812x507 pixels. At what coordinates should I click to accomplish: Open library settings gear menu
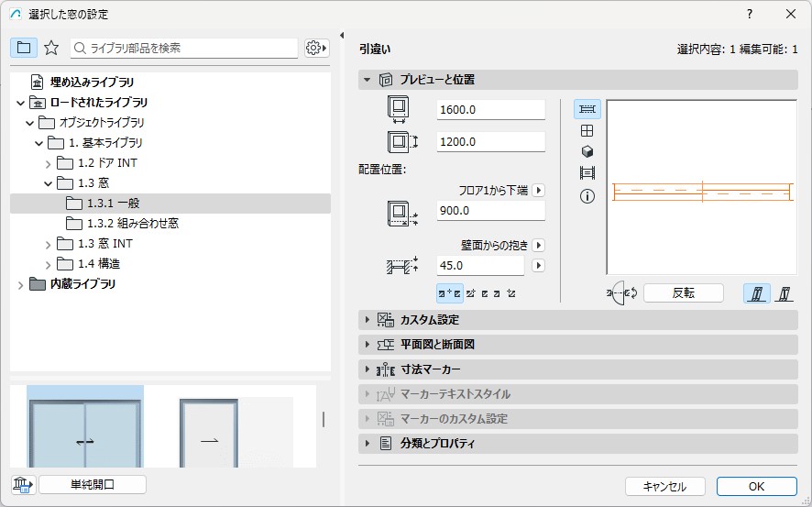coord(316,48)
